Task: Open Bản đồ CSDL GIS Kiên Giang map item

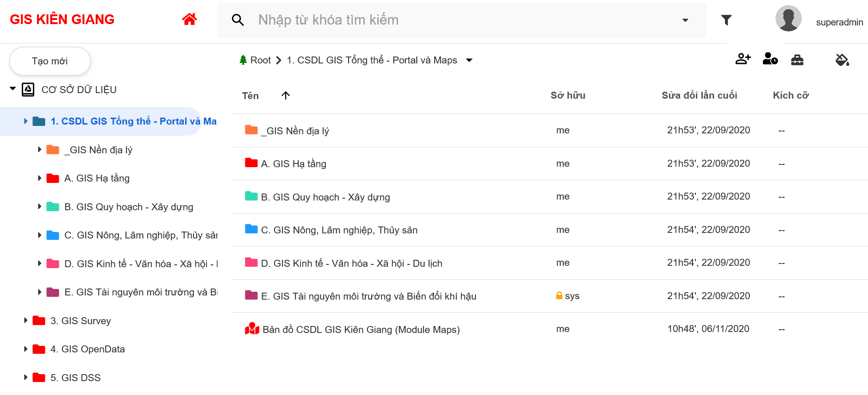Action: pyautogui.click(x=361, y=329)
